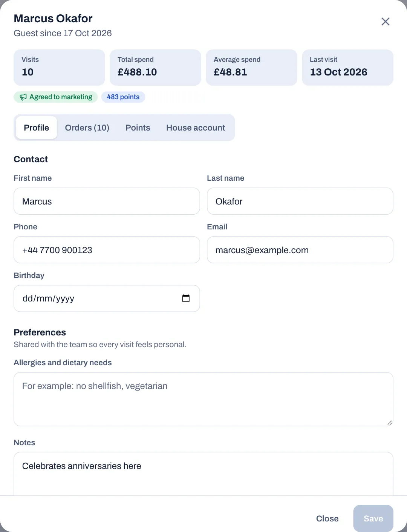407x532 pixels.
Task: Open the House account tab
Action: tap(196, 128)
